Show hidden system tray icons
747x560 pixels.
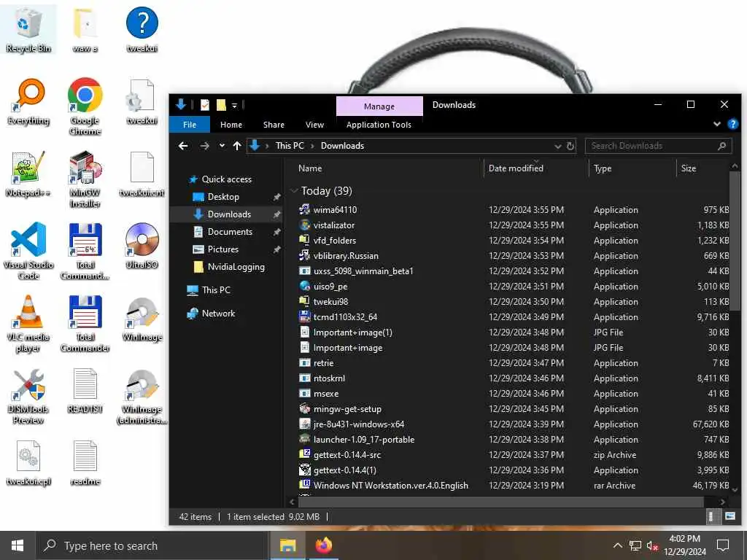(x=617, y=545)
